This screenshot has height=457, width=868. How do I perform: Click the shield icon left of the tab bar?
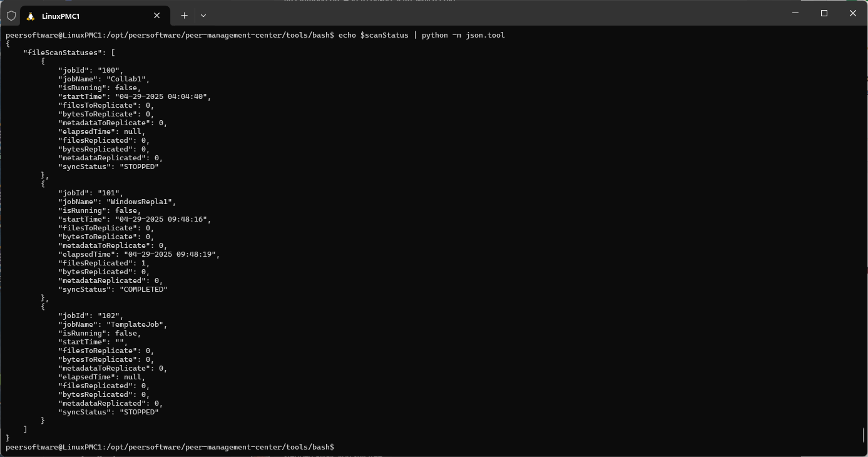point(11,15)
